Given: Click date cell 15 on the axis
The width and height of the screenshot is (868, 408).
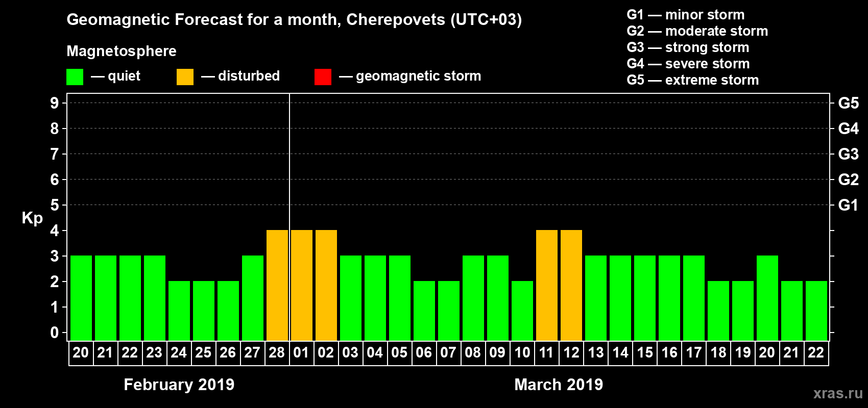Looking at the screenshot, I should point(645,353).
